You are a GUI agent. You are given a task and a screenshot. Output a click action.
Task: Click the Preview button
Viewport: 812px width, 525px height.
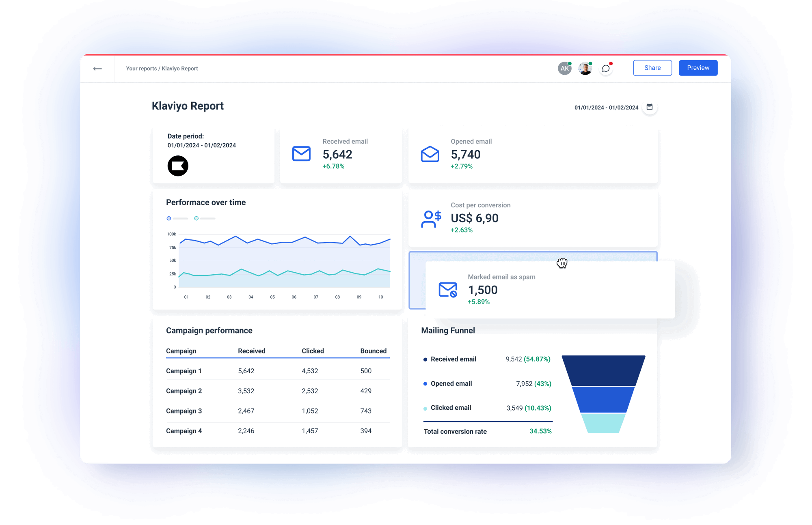pyautogui.click(x=698, y=68)
